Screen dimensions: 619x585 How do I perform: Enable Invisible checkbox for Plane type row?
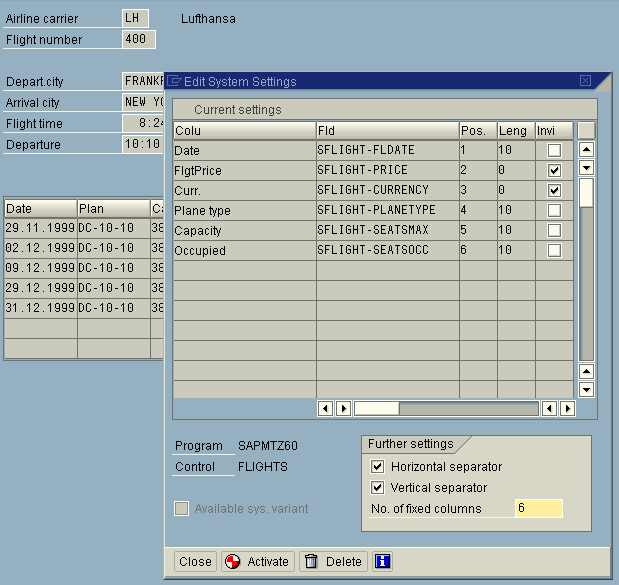(x=554, y=211)
